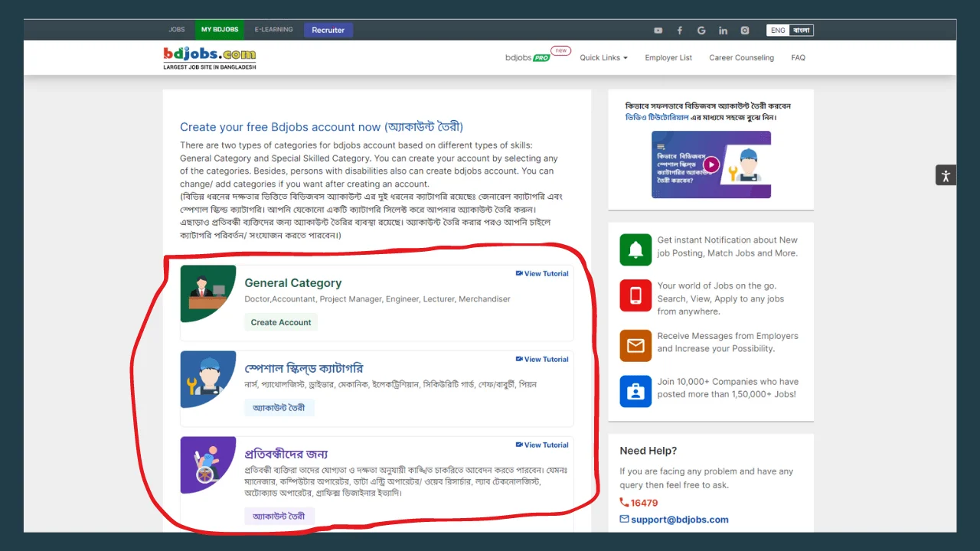The width and height of the screenshot is (980, 551).
Task: Click the bdjobs PRO badge
Action: click(x=537, y=57)
